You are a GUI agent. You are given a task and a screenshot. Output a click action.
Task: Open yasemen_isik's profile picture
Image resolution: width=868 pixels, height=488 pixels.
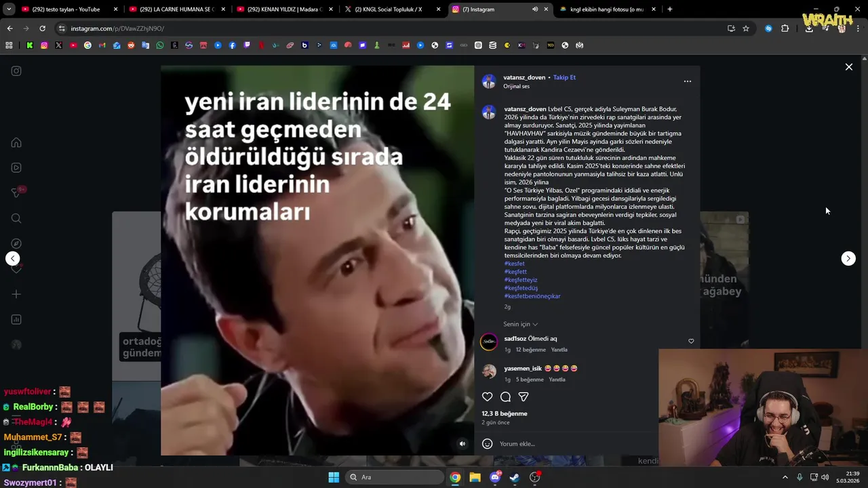pos(489,371)
